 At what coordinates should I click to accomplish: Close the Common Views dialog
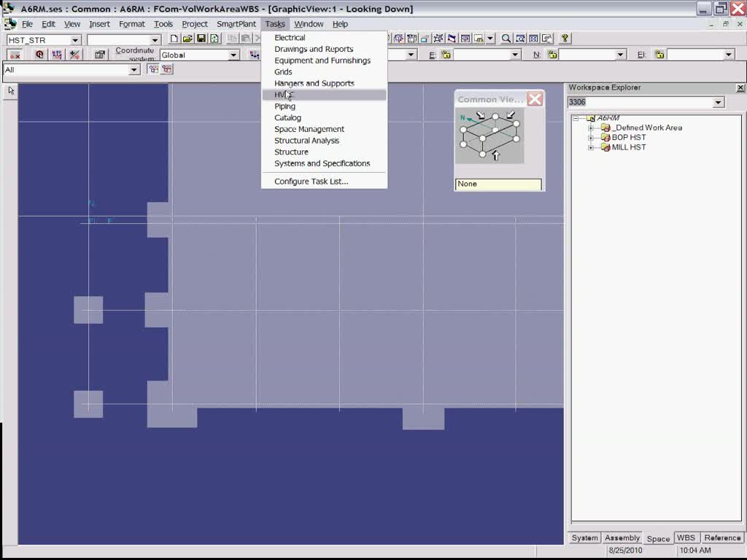pos(535,99)
